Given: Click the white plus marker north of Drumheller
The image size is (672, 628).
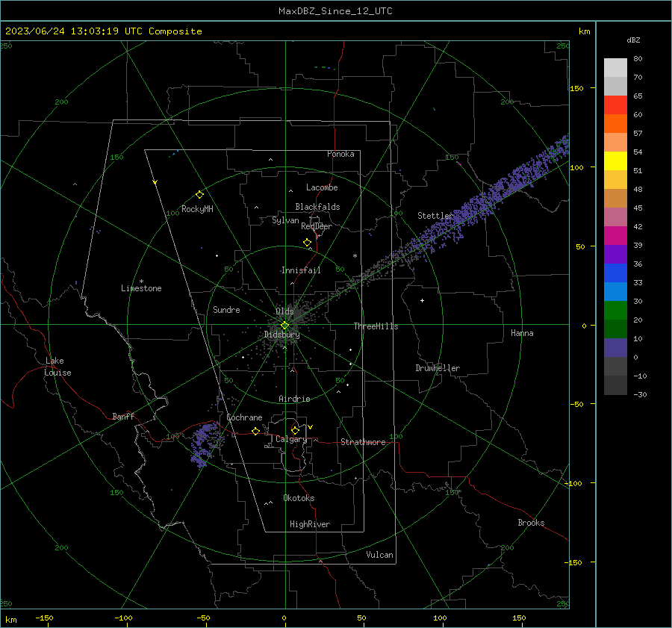Looking at the screenshot, I should pos(422,300).
